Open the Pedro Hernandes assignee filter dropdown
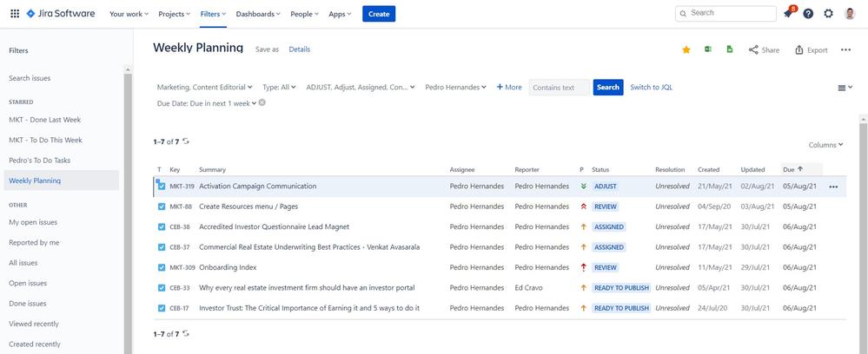This screenshot has height=354, width=868. 455,88
